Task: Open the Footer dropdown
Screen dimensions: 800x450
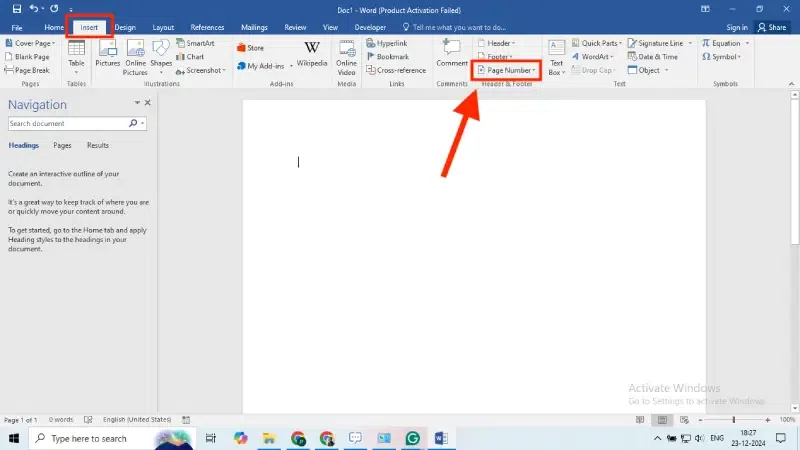Action: 495,57
